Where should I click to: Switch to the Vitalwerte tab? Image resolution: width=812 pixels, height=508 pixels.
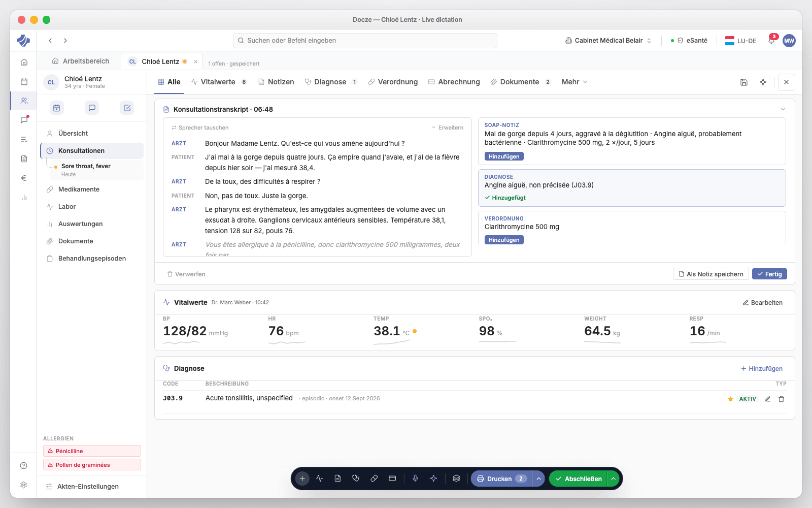[219, 82]
